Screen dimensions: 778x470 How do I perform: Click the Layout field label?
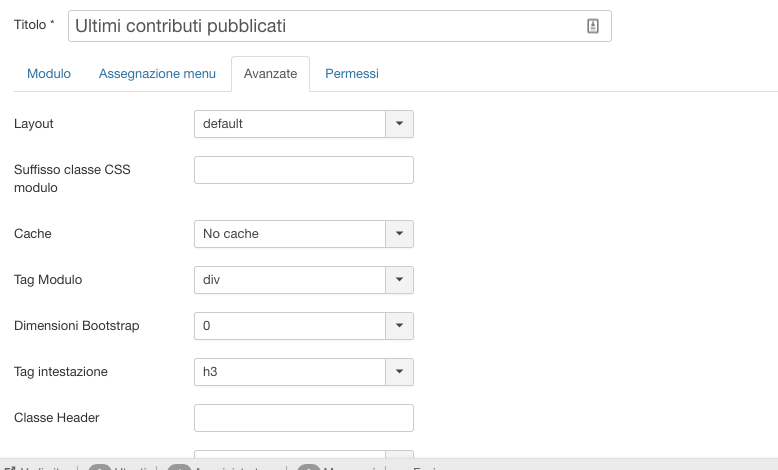[34, 124]
